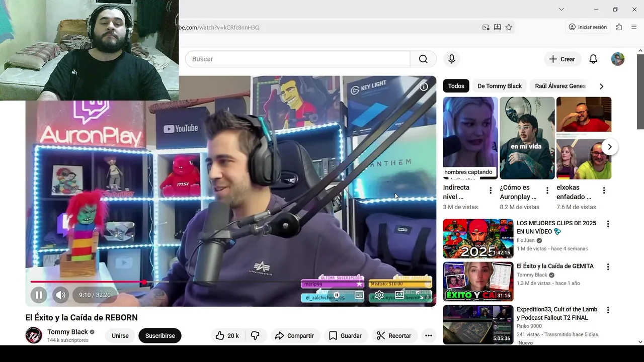This screenshot has height=362, width=644.
Task: Click the page URL in address bar
Action: (x=219, y=27)
